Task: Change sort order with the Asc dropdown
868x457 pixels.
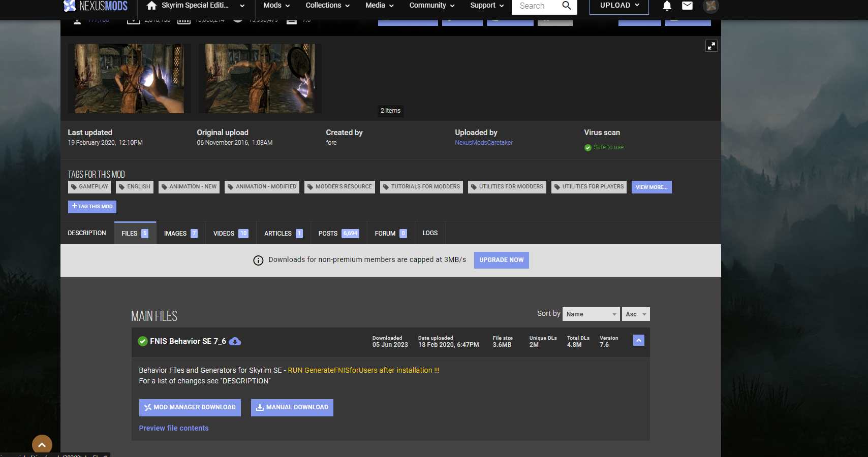Action: (x=636, y=314)
